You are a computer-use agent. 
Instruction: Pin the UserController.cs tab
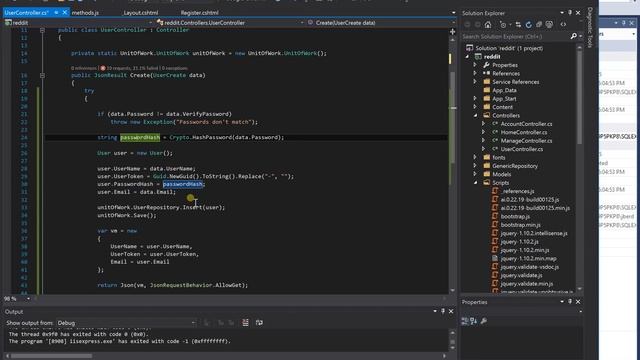(x=56, y=13)
